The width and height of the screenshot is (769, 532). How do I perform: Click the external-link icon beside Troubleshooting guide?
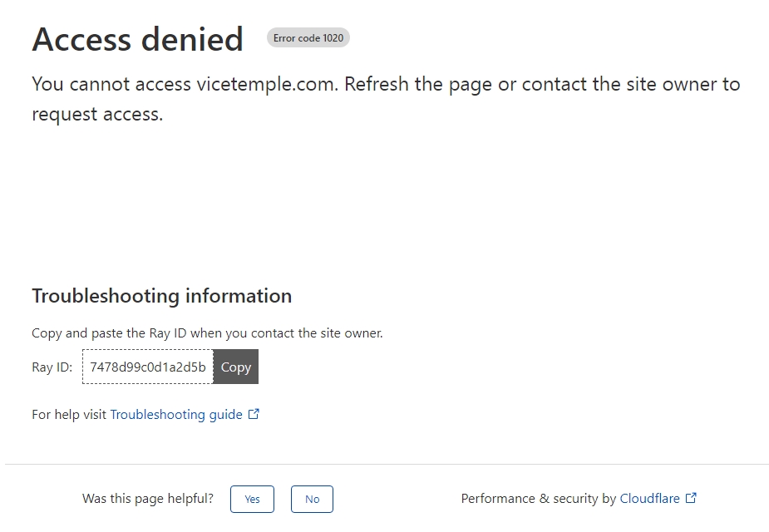(254, 414)
